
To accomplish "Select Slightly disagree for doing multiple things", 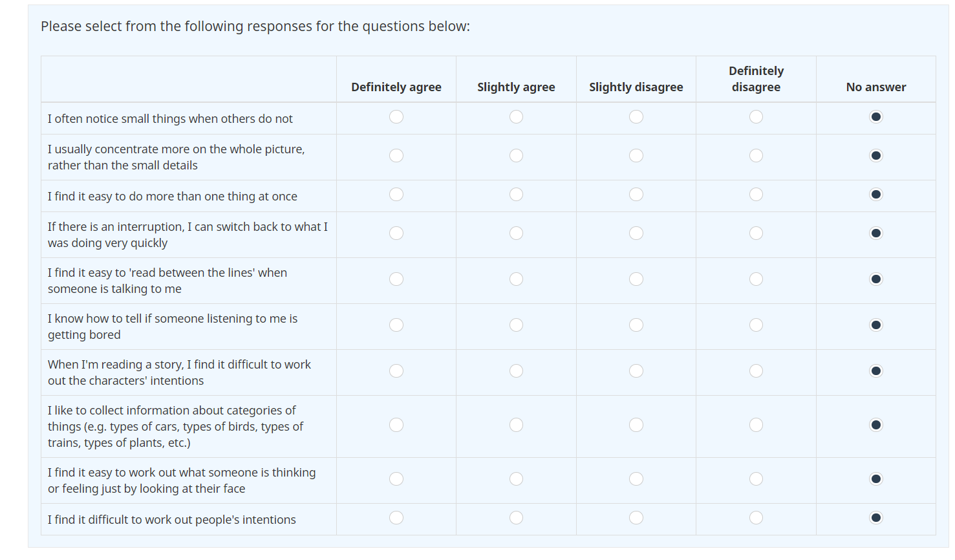I will click(x=636, y=195).
